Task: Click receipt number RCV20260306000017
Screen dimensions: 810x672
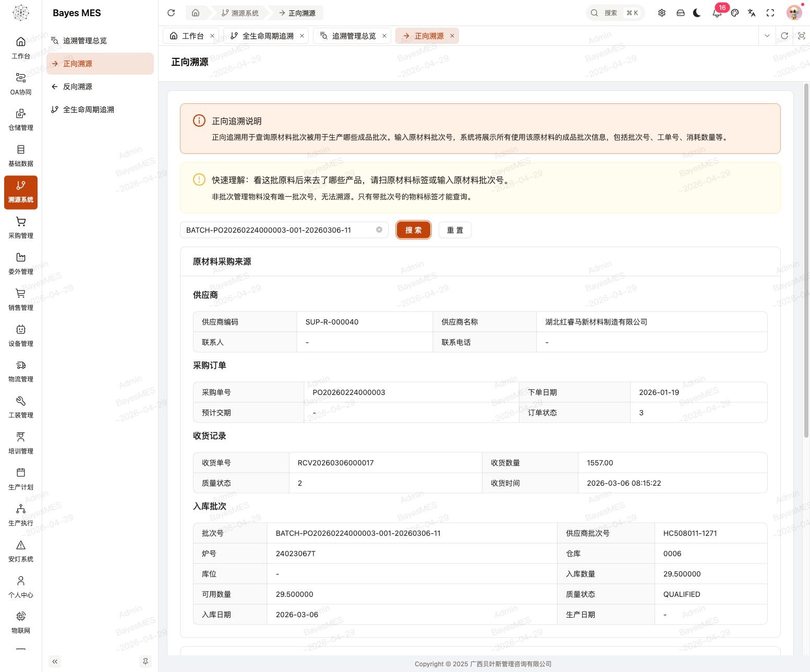Action: coord(336,463)
